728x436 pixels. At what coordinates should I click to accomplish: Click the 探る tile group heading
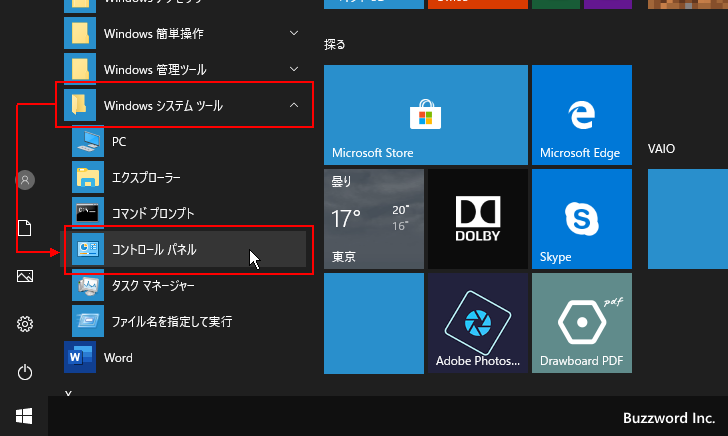335,45
